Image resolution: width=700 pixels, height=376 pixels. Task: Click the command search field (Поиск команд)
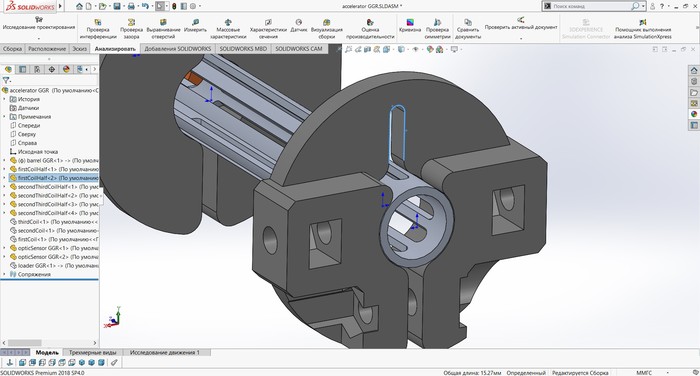pos(592,6)
